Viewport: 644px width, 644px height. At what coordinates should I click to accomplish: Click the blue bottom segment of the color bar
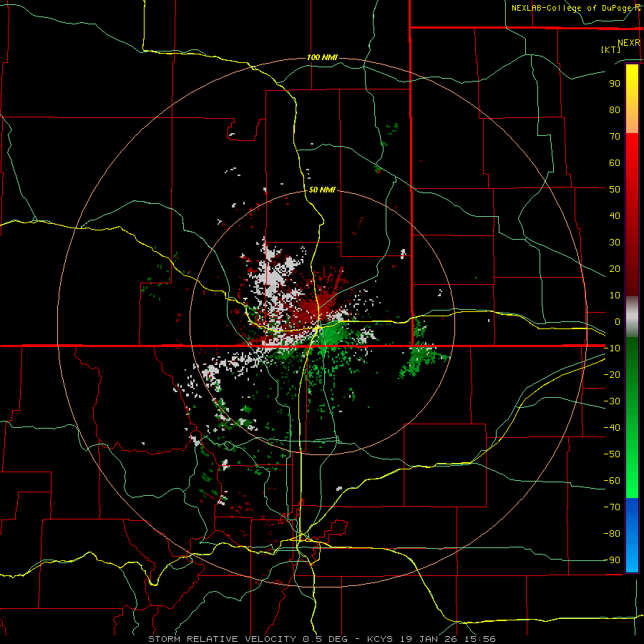[x=632, y=535]
